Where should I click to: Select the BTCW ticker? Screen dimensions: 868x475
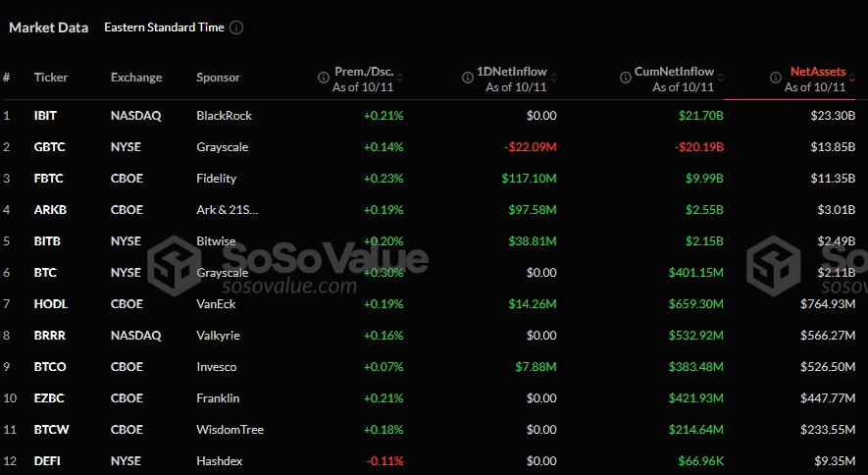point(51,430)
